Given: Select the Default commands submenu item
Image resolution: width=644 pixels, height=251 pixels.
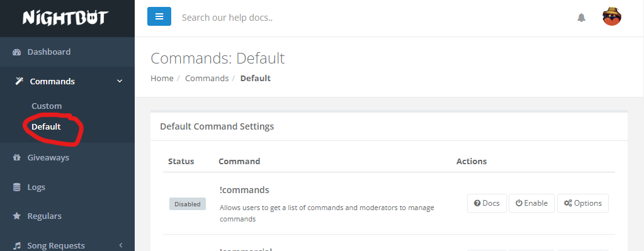Looking at the screenshot, I should pos(46,126).
